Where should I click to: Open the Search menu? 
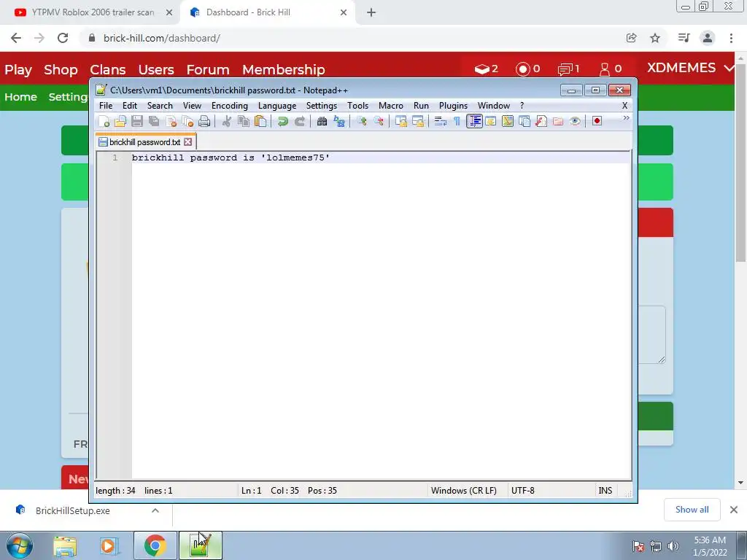click(160, 106)
